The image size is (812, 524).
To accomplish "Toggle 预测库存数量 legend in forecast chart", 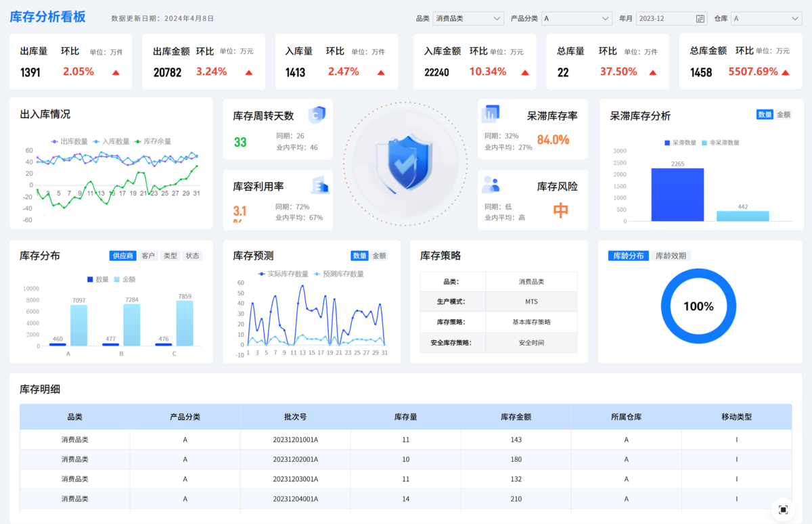I will coord(338,274).
